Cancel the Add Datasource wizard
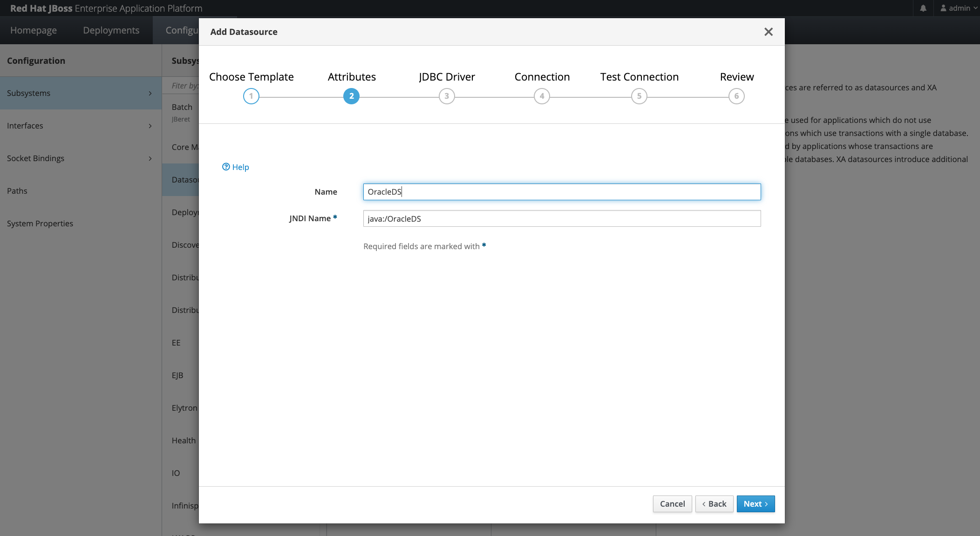Viewport: 980px width, 536px height. click(x=672, y=503)
